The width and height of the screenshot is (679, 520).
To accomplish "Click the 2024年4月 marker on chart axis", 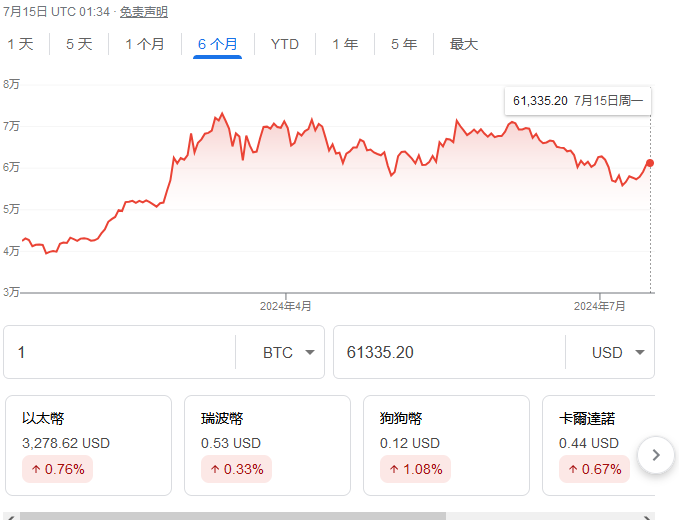I will click(x=286, y=305).
